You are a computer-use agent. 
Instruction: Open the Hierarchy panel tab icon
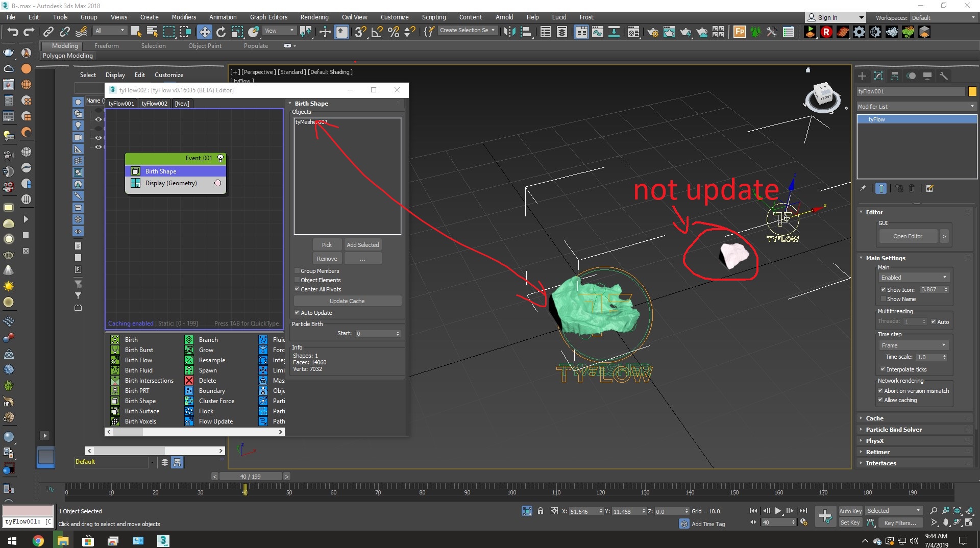pos(895,76)
